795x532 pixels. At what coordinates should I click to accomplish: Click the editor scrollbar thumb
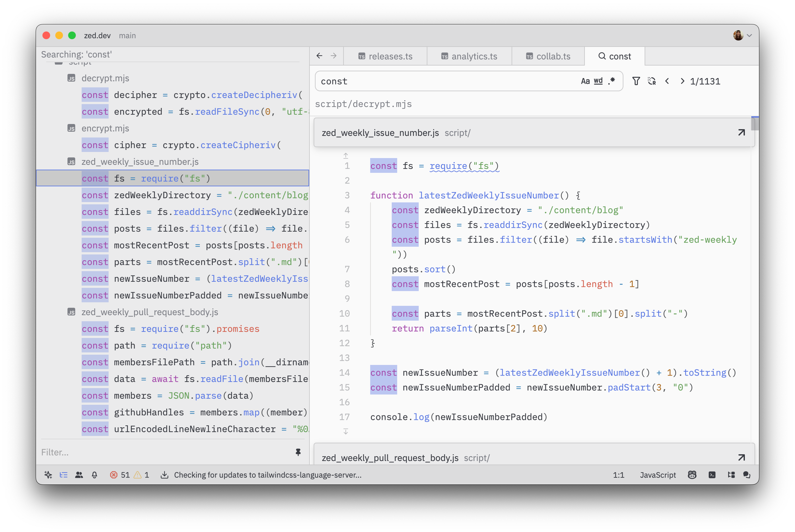(754, 123)
